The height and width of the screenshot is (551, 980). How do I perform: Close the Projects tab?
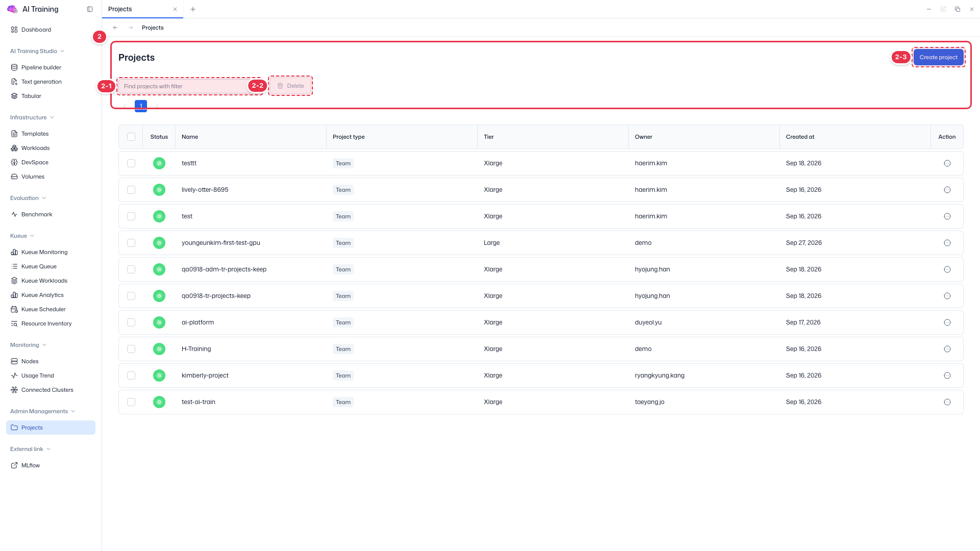pyautogui.click(x=175, y=9)
